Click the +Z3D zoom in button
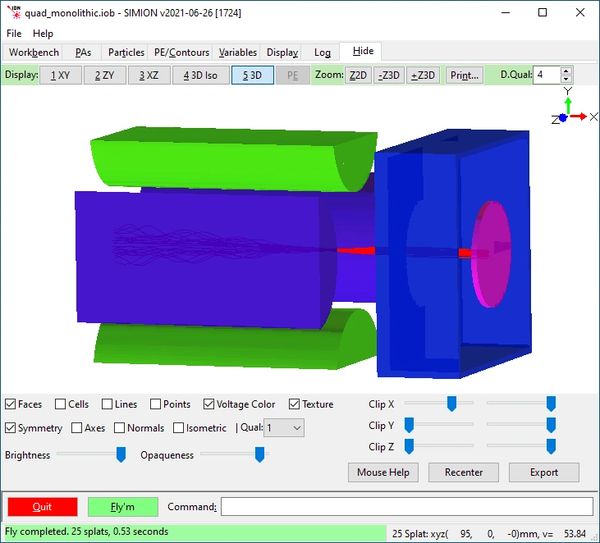 [x=423, y=75]
